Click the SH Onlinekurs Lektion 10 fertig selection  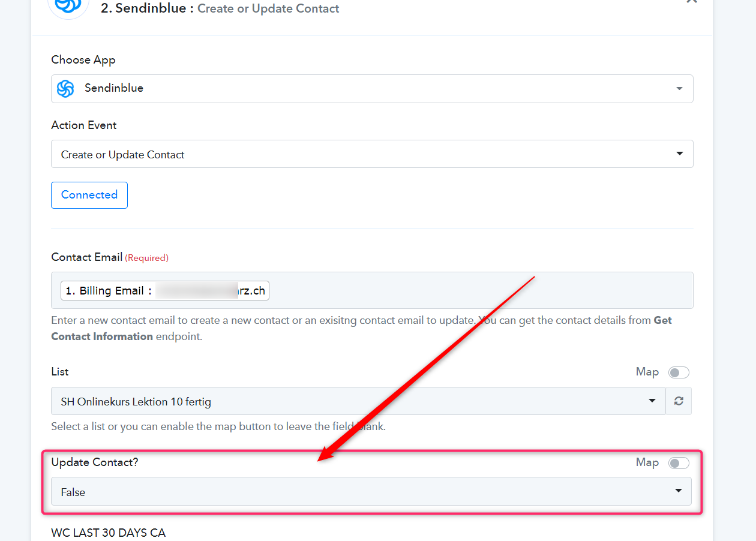[136, 401]
